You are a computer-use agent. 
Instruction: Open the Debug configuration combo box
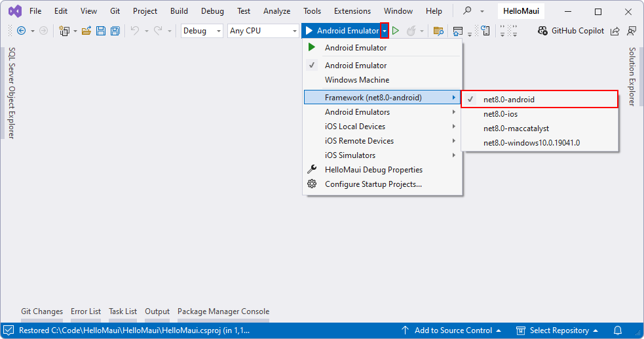coord(202,31)
